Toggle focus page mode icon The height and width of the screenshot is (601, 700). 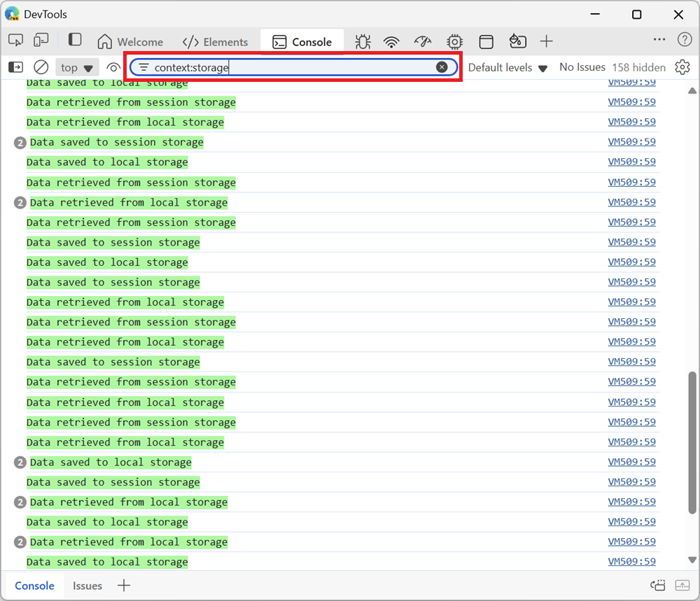pyautogui.click(x=74, y=40)
